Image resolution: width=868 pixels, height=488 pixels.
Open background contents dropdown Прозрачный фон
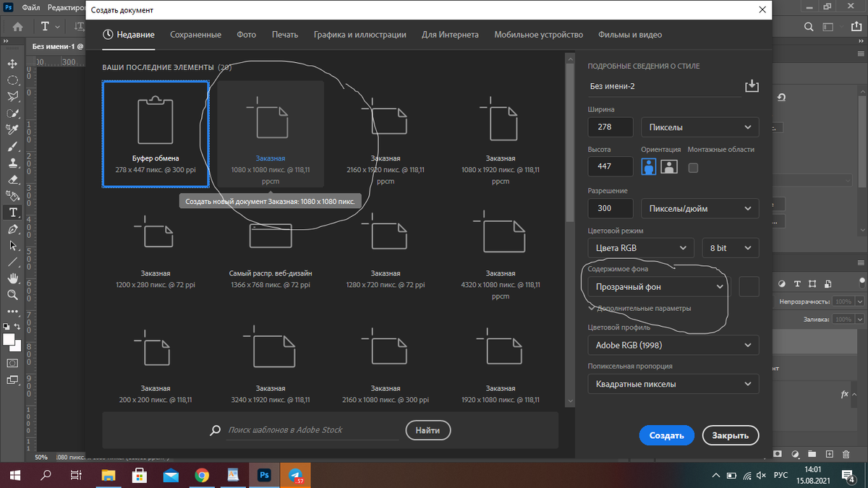(x=658, y=286)
